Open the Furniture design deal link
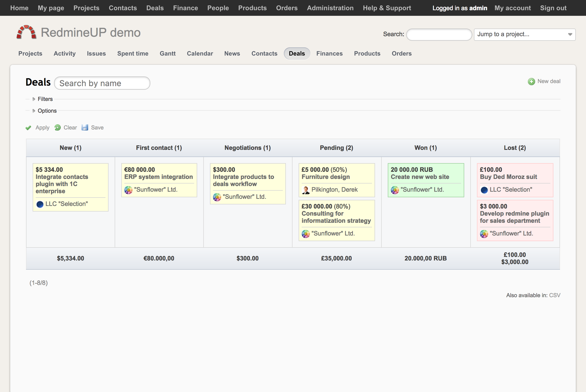586x392 pixels. 325,177
